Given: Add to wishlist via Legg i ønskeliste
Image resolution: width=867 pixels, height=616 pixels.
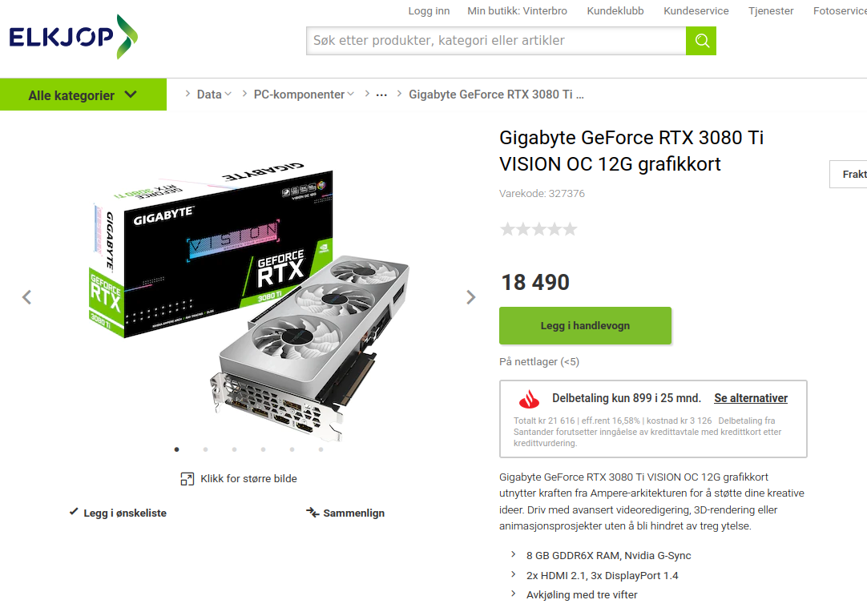Looking at the screenshot, I should (118, 513).
